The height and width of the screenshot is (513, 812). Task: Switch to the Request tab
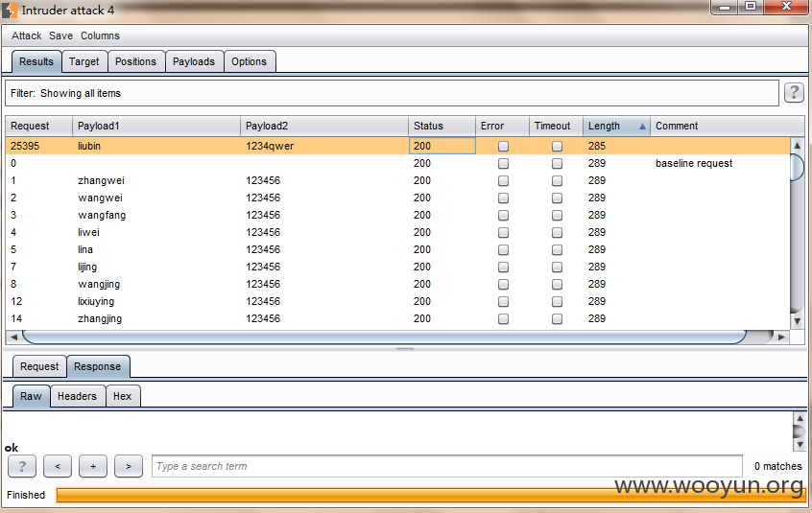pyautogui.click(x=39, y=366)
